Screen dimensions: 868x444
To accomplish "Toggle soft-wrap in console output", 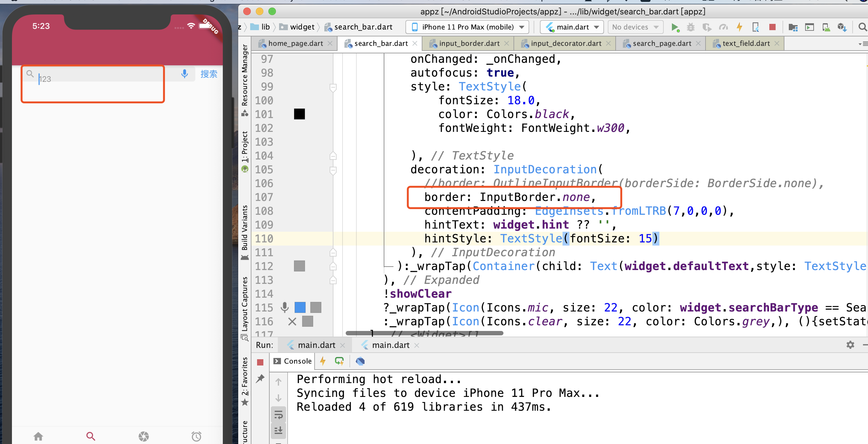I will click(x=278, y=415).
